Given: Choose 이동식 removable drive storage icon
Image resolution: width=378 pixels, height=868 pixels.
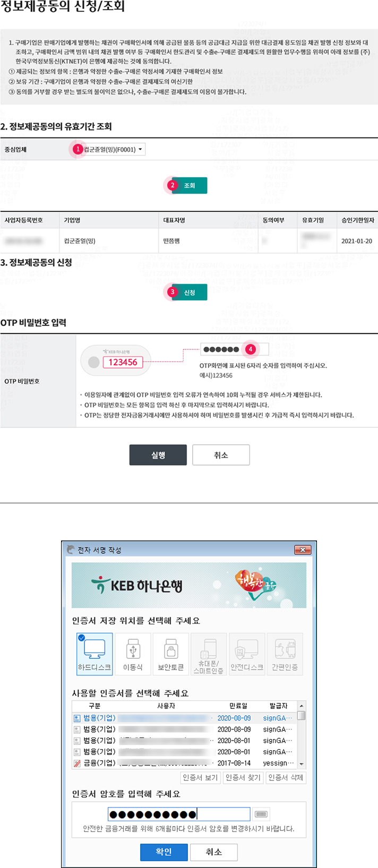Looking at the screenshot, I should [x=133, y=654].
